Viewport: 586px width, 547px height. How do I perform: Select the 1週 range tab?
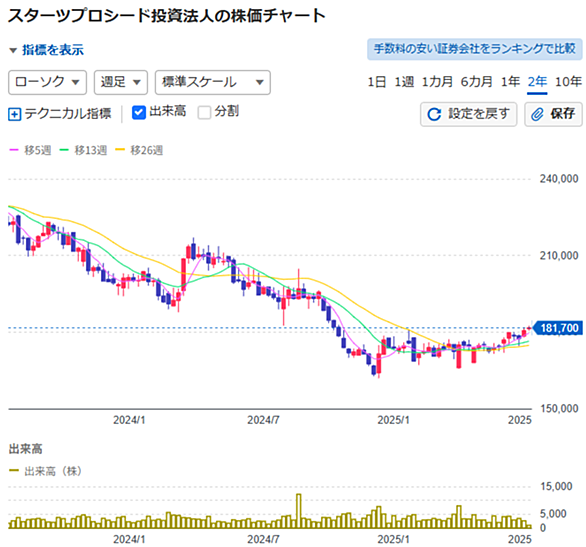coord(404,82)
